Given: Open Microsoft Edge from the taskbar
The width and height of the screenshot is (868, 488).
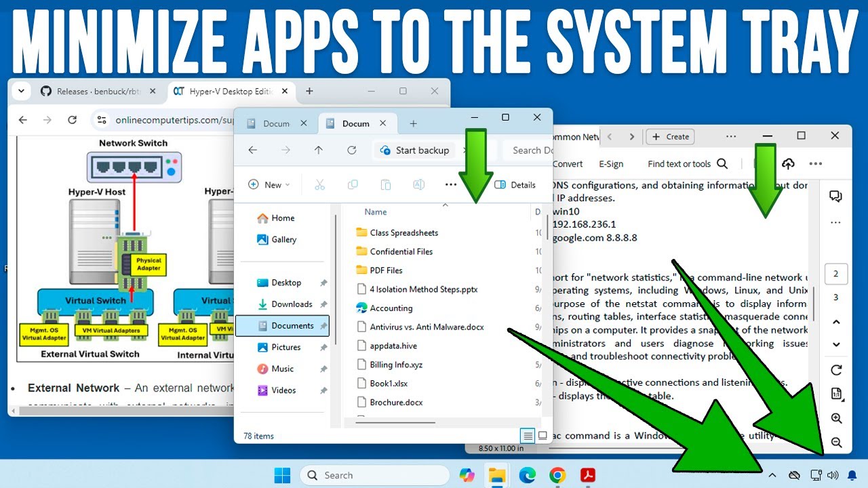Looking at the screenshot, I should click(527, 475).
